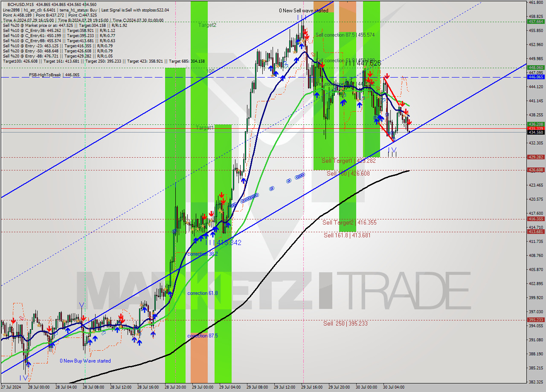Click the 385.215 price axis value
The height and width of the screenshot is (392, 546).
[x=536, y=368]
